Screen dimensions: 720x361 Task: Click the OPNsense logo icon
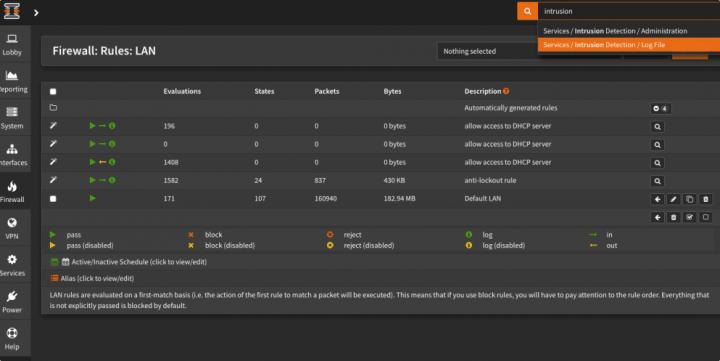[x=11, y=11]
